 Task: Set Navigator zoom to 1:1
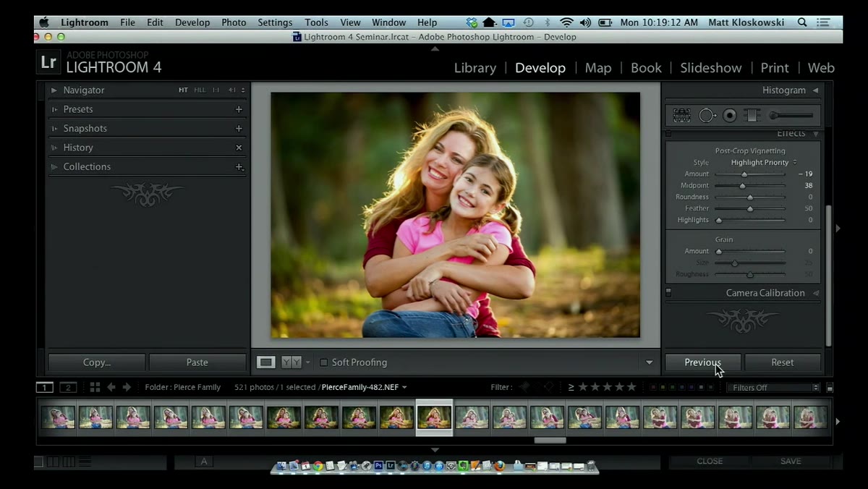pos(216,90)
